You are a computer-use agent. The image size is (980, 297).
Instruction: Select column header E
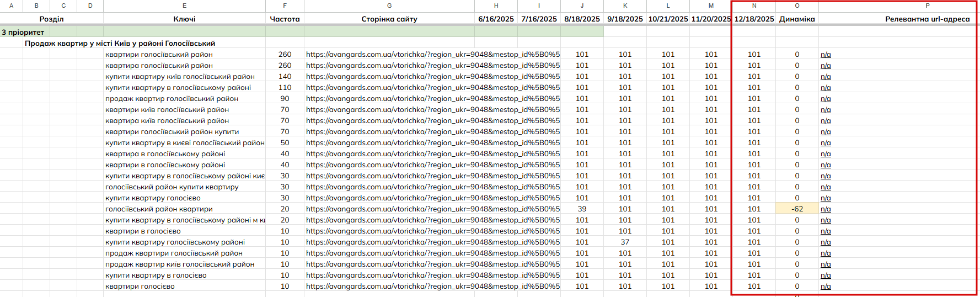pyautogui.click(x=184, y=6)
